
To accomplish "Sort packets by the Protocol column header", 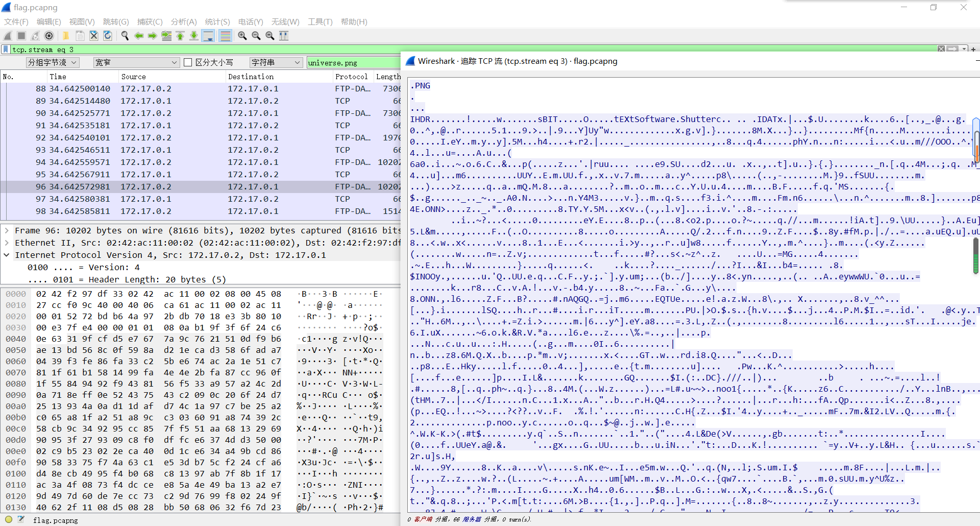I will (351, 77).
